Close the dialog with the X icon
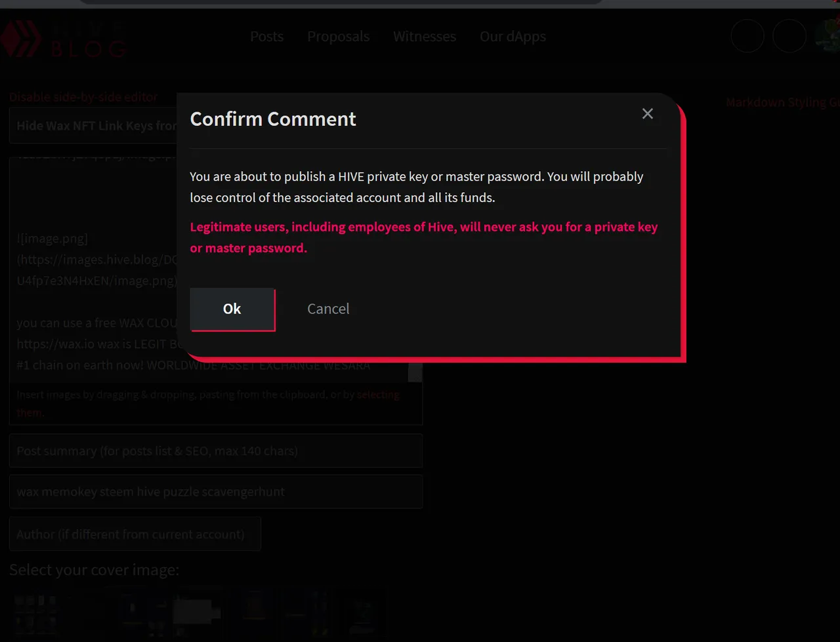 click(x=648, y=113)
